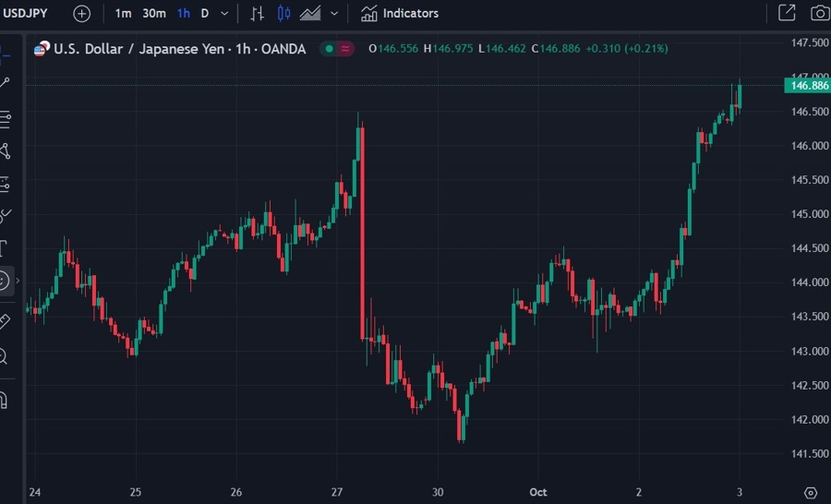This screenshot has height=504, width=831.
Task: Select the ruler measure tool
Action: click(5, 321)
